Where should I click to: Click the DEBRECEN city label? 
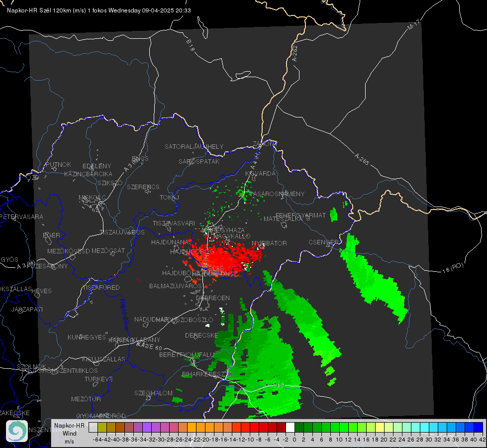tap(213, 298)
